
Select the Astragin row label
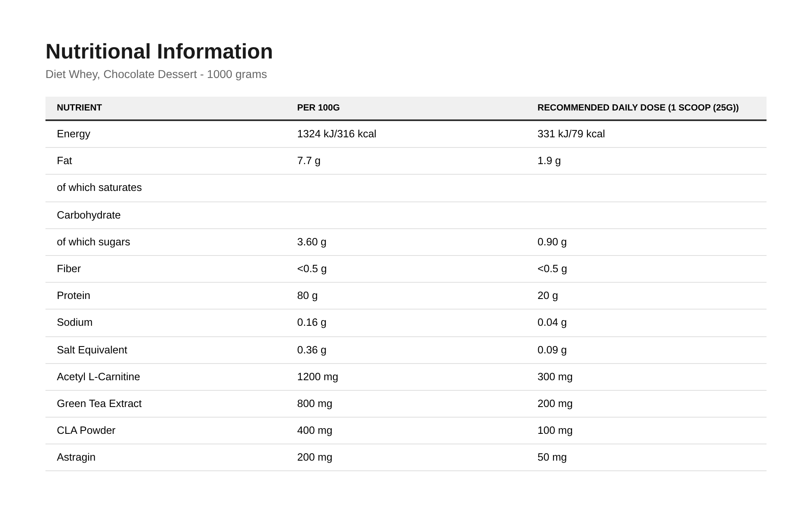tap(76, 457)
